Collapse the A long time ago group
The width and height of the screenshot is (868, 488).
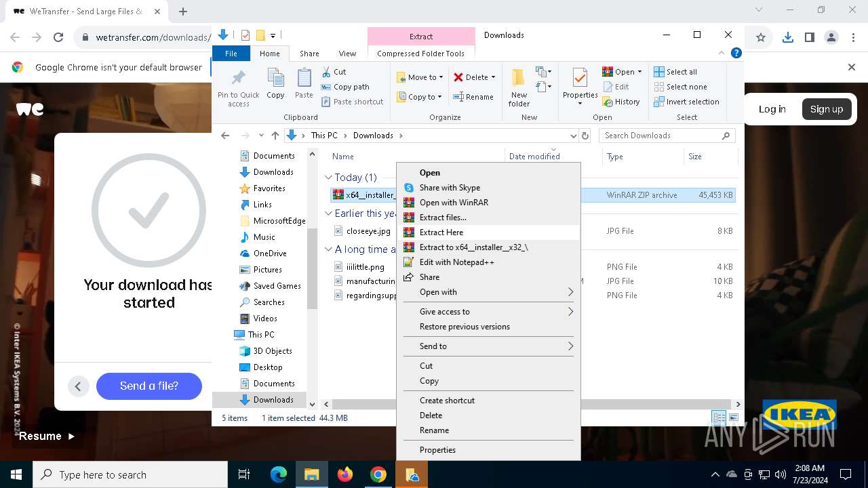point(328,249)
